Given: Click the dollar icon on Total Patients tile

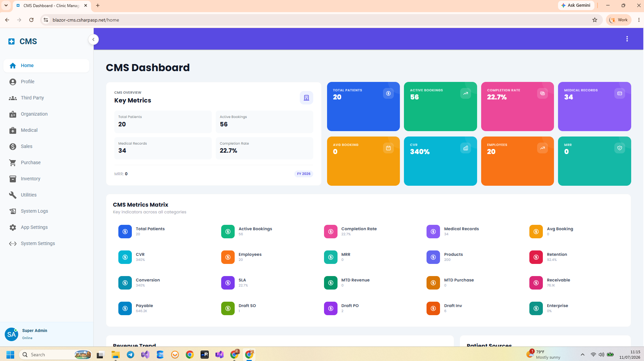Looking at the screenshot, I should (x=388, y=93).
